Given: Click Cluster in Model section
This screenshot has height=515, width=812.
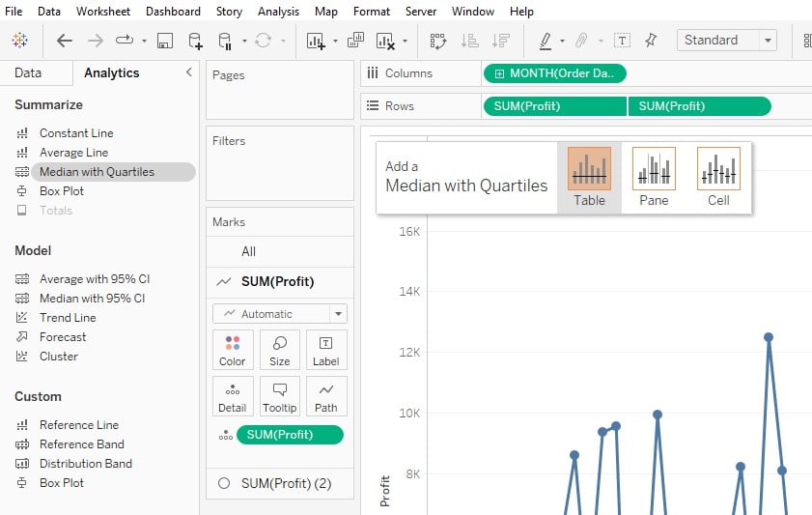Looking at the screenshot, I should pos(59,357).
